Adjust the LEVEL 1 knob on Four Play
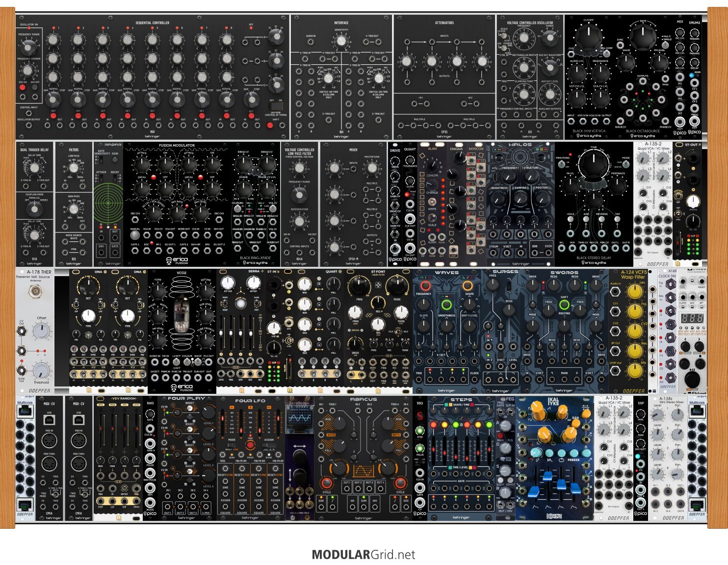Viewport: 728px width, 565px height. (208, 413)
